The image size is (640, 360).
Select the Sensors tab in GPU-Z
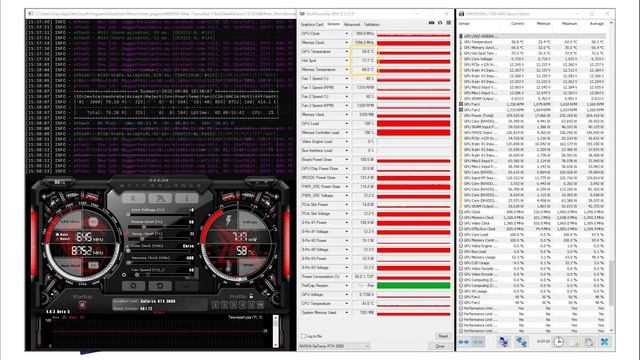pos(333,24)
